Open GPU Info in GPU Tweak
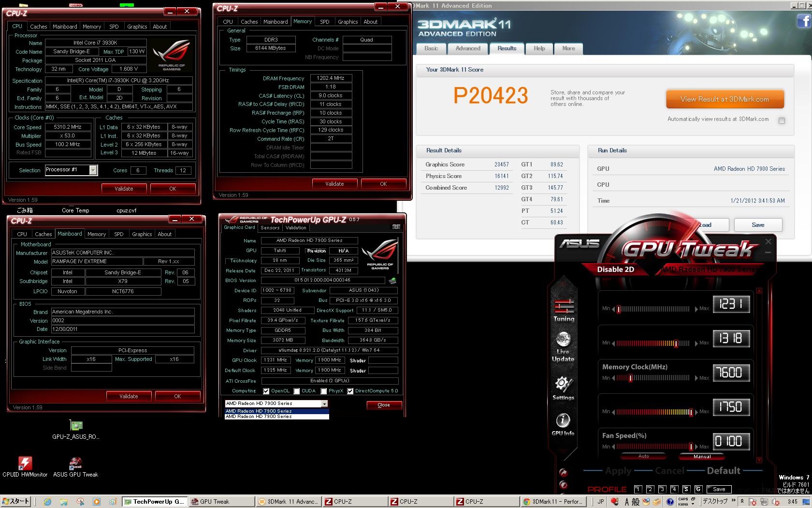Image resolution: width=812 pixels, height=508 pixels. pos(563,425)
